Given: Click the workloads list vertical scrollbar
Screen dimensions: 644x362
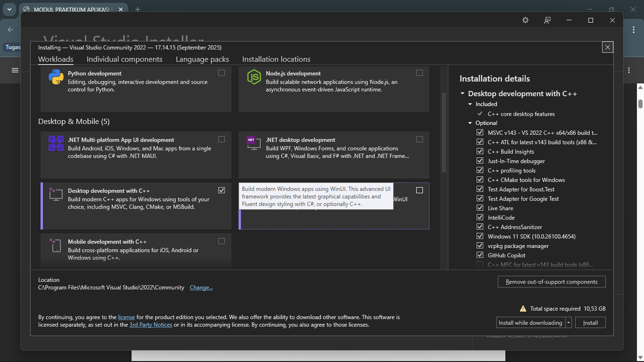Looking at the screenshot, I should 443,132.
